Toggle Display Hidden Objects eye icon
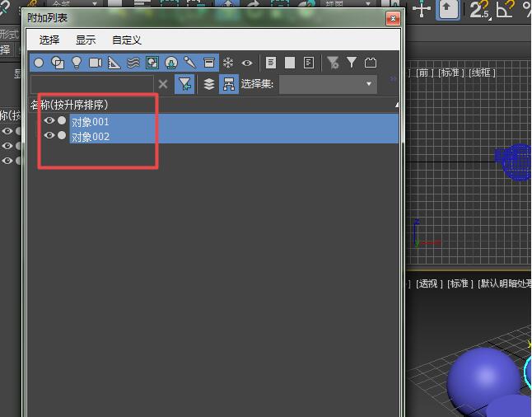The image size is (532, 417). [247, 63]
